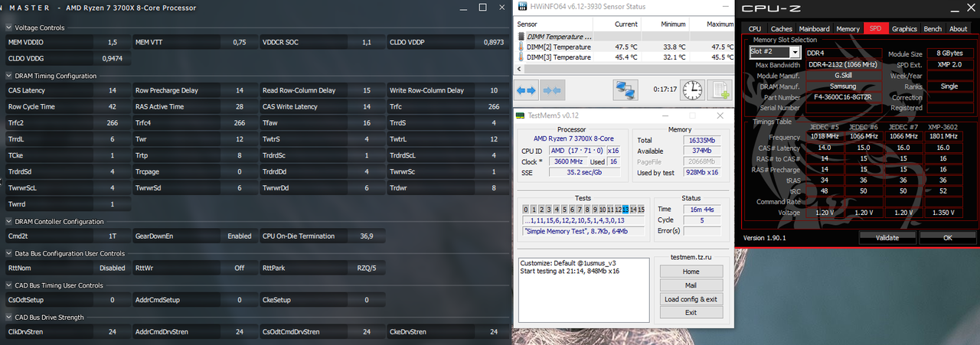Screen dimensions: 980x345
Task: Click the Trfc value 266
Action: coord(493,107)
